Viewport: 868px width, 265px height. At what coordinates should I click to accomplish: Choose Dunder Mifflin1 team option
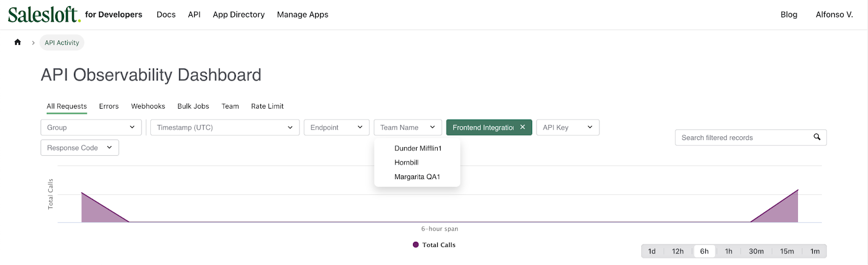[x=418, y=148]
